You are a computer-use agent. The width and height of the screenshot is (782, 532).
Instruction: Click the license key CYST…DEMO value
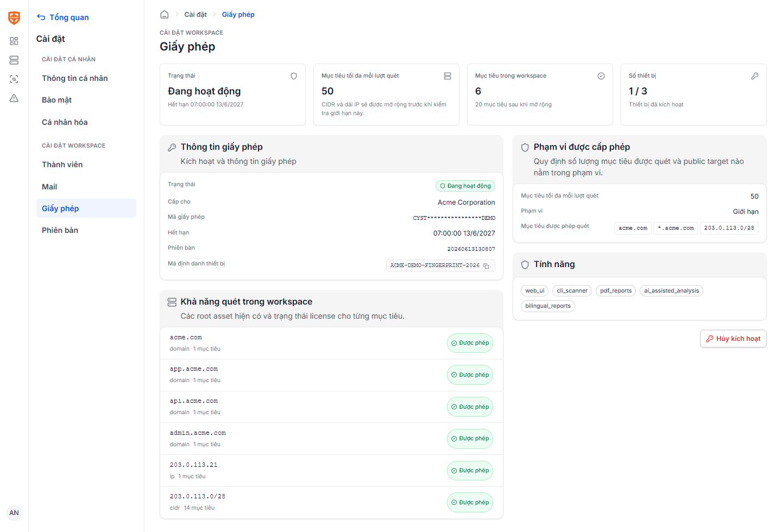point(454,218)
